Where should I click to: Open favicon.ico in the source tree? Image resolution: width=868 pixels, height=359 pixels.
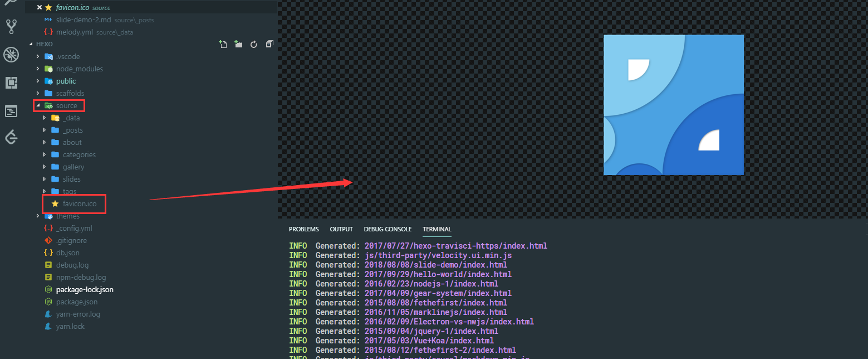coord(80,203)
